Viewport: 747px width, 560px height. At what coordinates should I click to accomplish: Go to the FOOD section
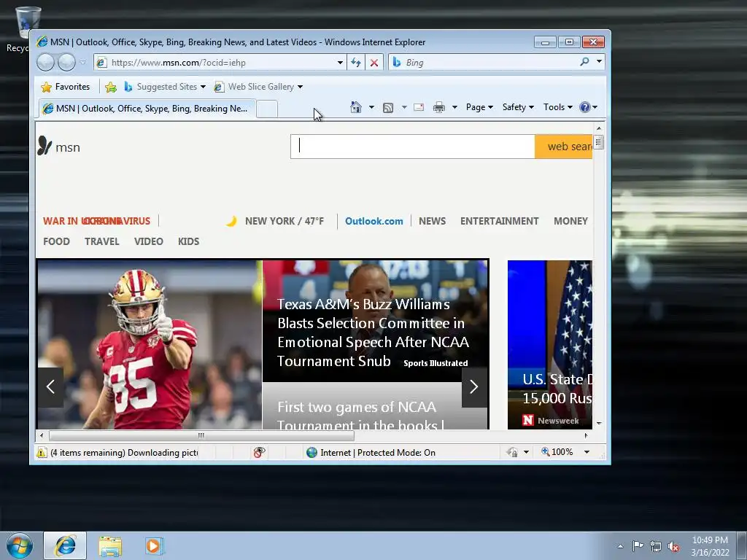pos(56,241)
